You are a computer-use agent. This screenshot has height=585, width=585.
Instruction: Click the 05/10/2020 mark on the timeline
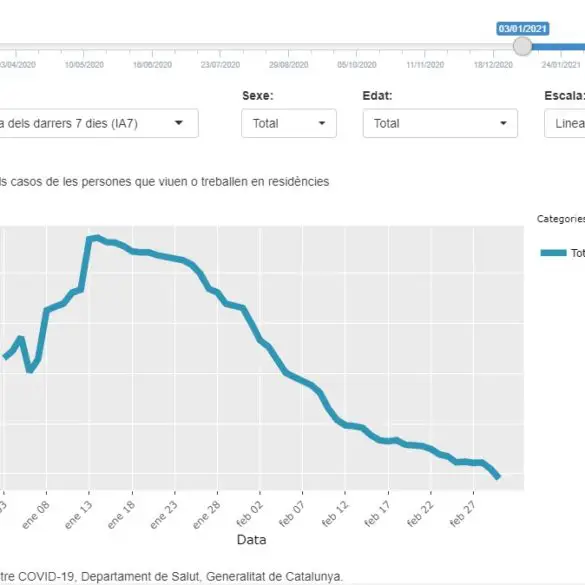coord(357,65)
